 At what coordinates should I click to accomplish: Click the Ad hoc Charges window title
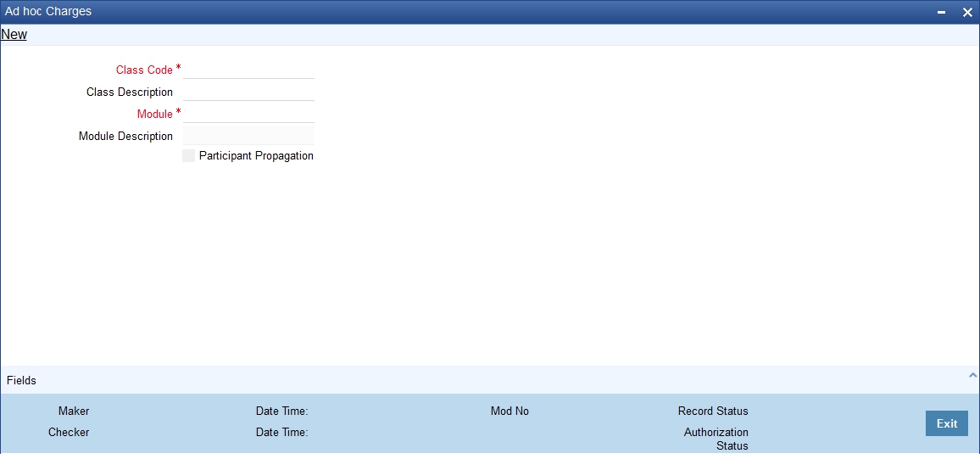[48, 11]
